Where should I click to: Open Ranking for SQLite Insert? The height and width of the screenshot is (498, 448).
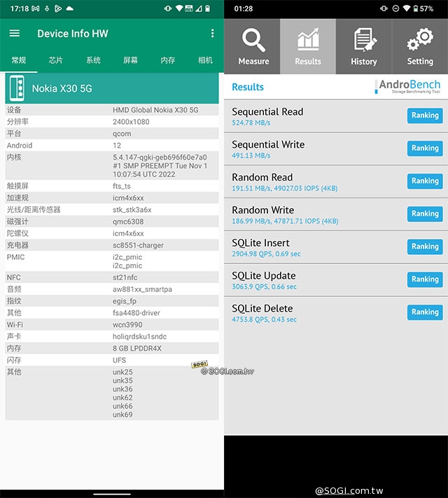tap(425, 247)
